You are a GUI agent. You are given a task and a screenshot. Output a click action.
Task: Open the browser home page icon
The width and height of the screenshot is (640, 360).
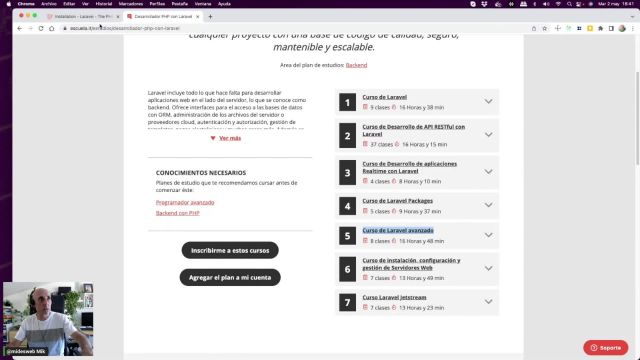point(51,28)
